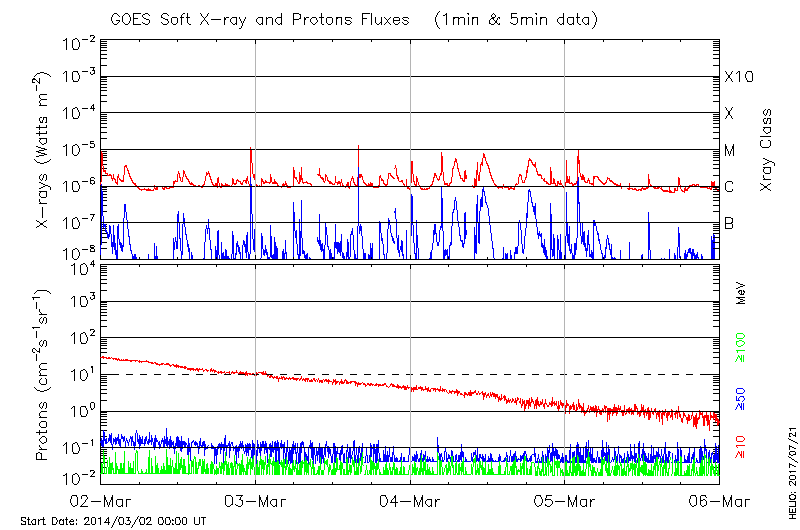Click the 04-Mar date label on x-axis
800x530 pixels.
click(x=410, y=501)
